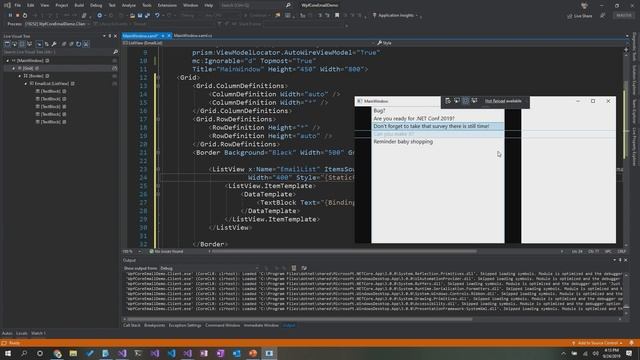The width and height of the screenshot is (640, 360).
Task: Click wrench icon in Live Visual Tree toolbar
Action: tap(54, 44)
